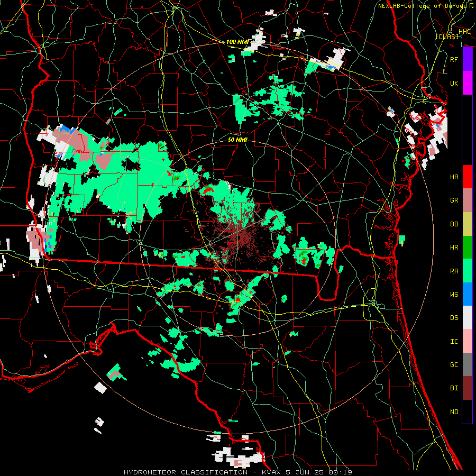Click the RA bright green legend swatch
Image resolution: width=476 pixels, height=476 pixels.
coord(467,271)
